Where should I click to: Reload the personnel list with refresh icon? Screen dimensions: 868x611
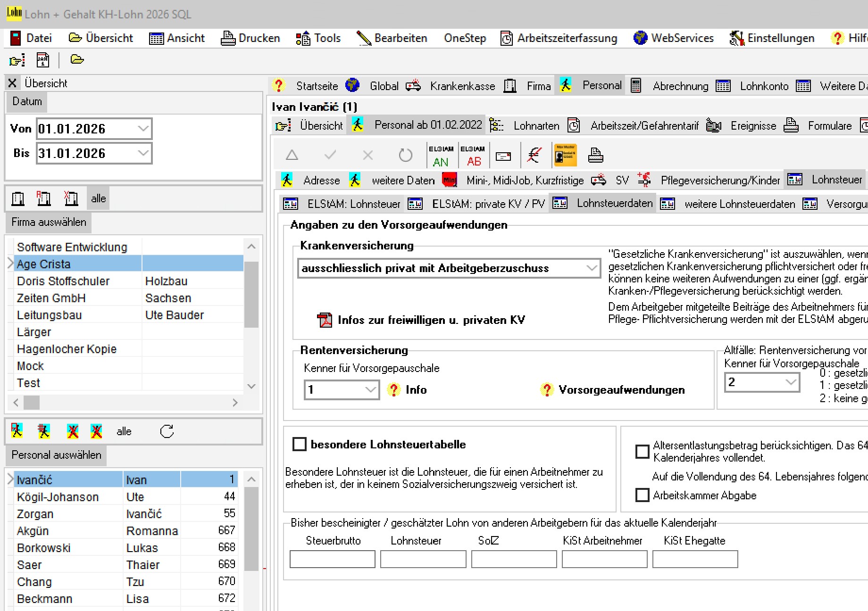[x=167, y=431]
